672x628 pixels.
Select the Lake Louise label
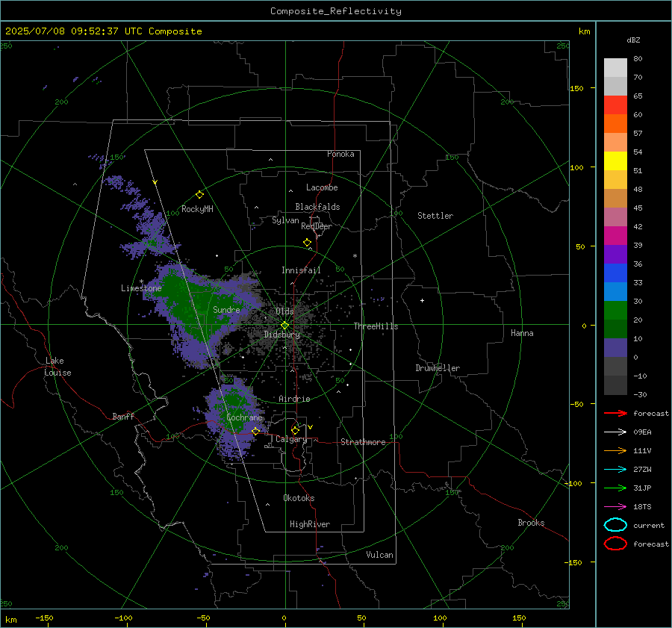coord(57,367)
